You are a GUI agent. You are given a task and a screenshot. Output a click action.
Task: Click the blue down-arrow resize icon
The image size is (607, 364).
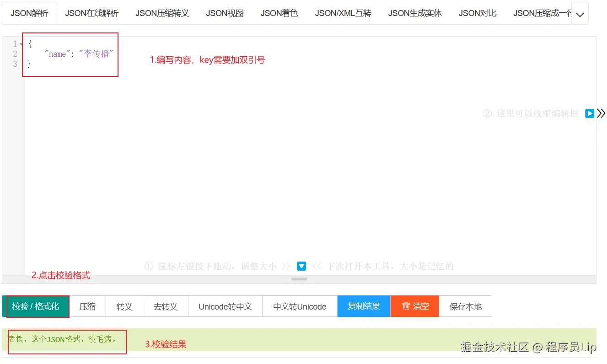301,266
